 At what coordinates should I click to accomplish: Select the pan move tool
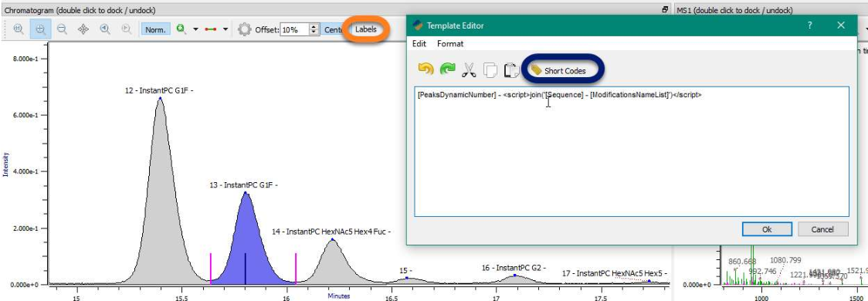83,29
